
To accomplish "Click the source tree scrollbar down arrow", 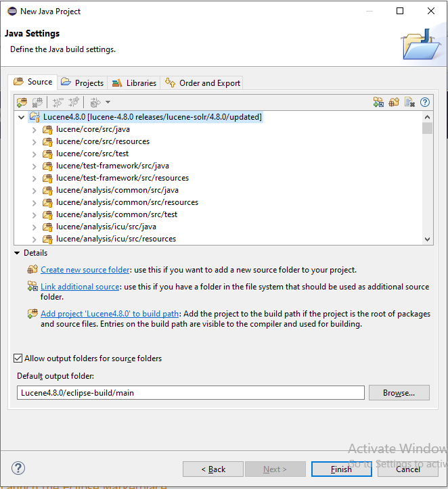I will (x=427, y=239).
